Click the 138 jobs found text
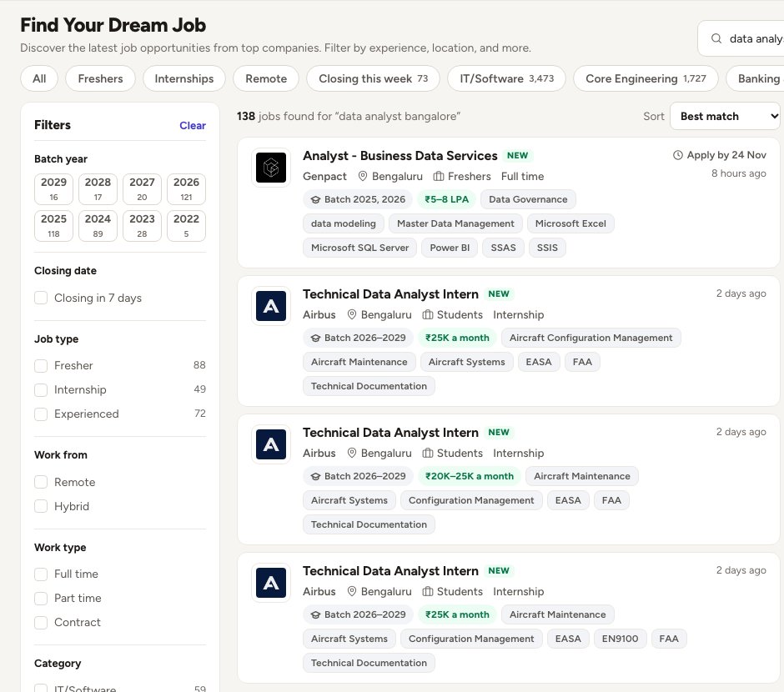The height and width of the screenshot is (692, 784). tap(349, 117)
